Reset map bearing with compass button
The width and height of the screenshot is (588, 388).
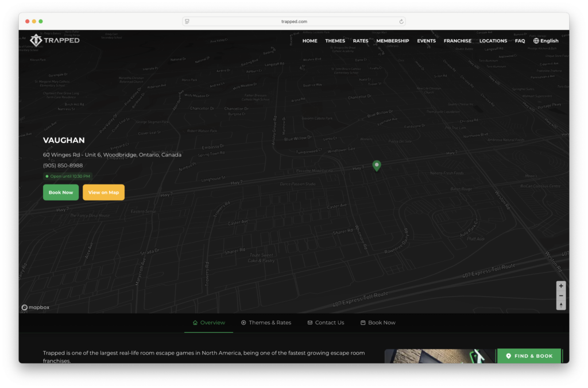(561, 305)
